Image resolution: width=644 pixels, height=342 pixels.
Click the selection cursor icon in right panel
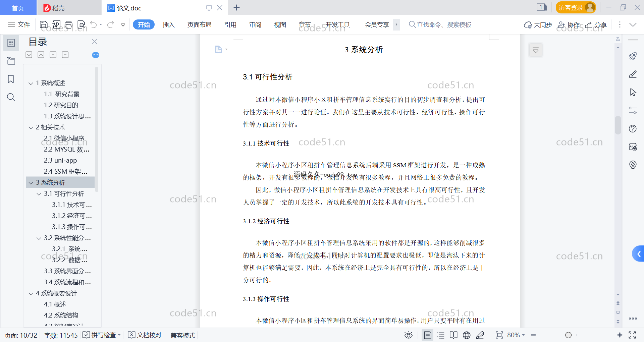tap(633, 92)
